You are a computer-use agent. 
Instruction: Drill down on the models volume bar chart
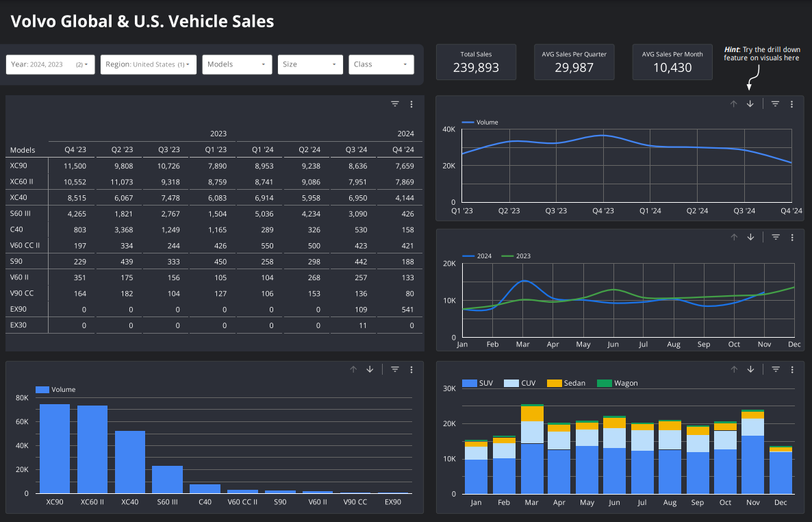pyautogui.click(x=370, y=370)
